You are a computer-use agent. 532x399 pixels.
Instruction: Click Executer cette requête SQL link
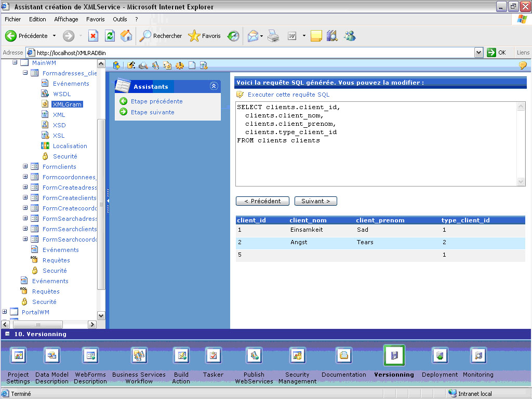(x=288, y=95)
